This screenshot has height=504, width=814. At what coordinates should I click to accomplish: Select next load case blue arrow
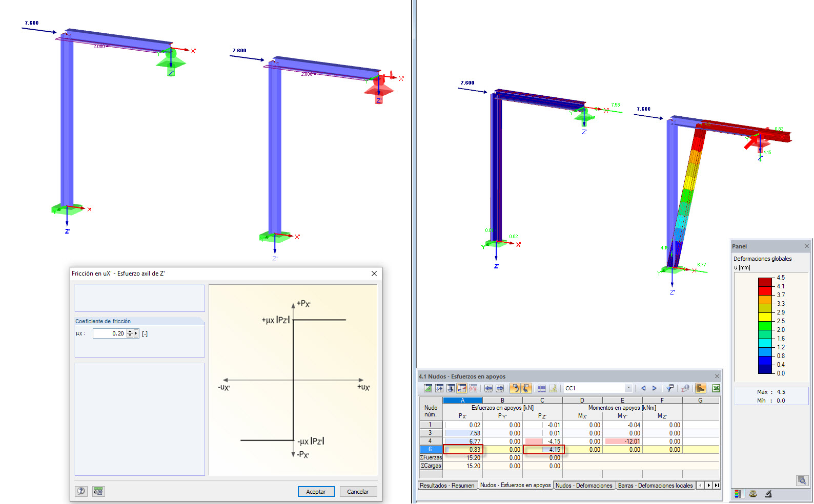coord(655,388)
